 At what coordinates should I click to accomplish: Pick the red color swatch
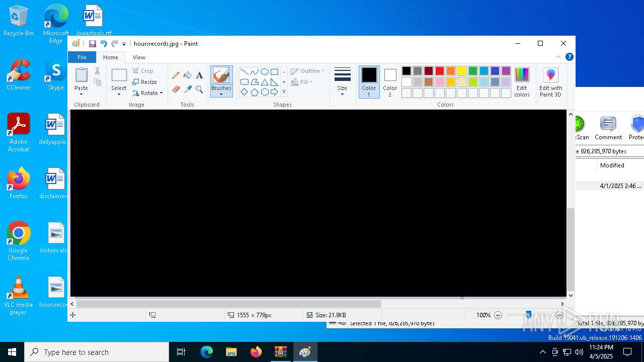pyautogui.click(x=440, y=71)
